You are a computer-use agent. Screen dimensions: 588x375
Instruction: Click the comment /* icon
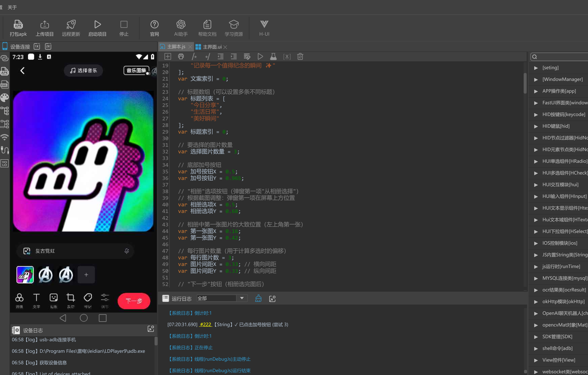[x=194, y=57]
